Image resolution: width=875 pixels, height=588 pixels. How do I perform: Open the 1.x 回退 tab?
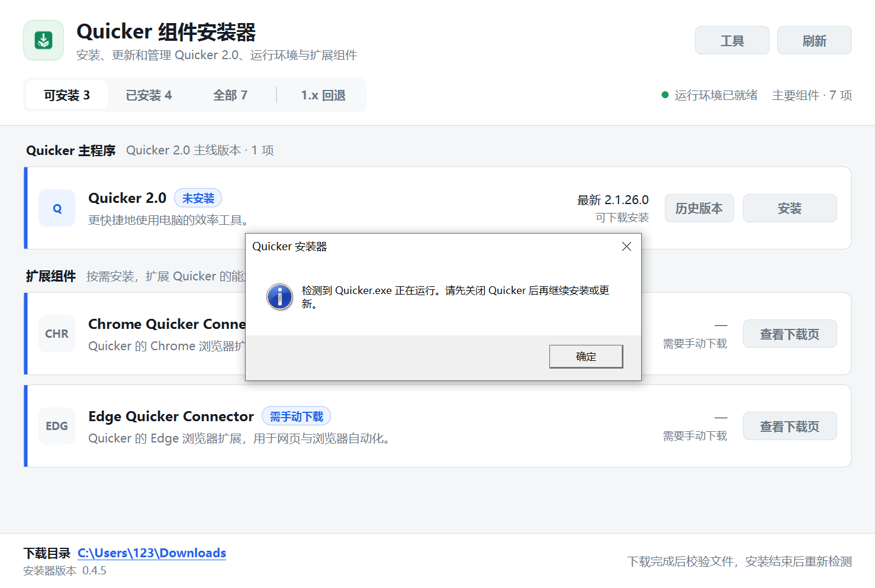point(323,95)
